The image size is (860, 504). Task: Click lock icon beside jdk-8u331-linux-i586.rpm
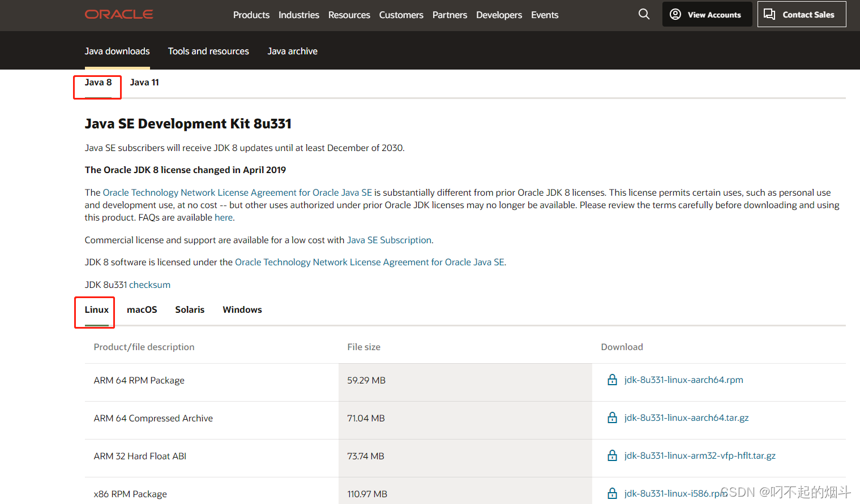click(612, 493)
